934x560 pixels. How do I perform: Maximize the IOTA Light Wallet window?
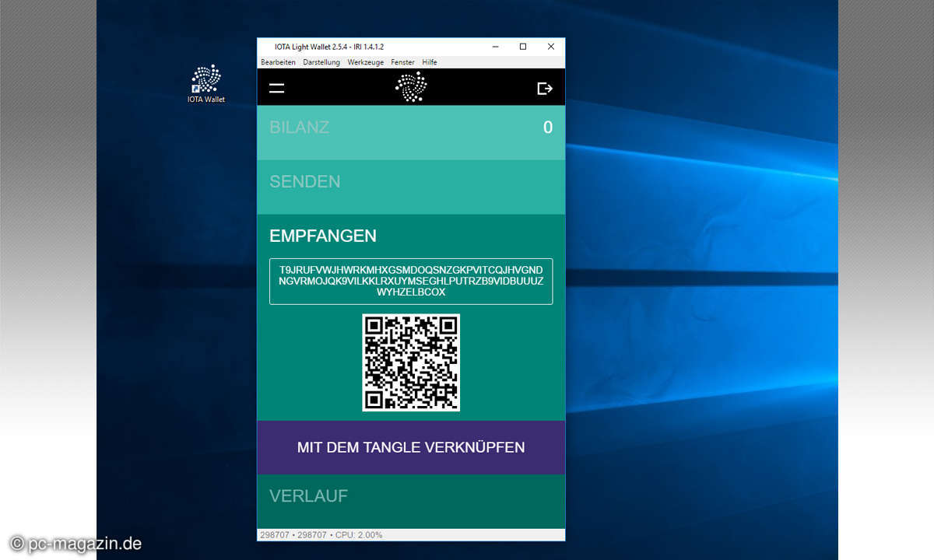(x=523, y=47)
